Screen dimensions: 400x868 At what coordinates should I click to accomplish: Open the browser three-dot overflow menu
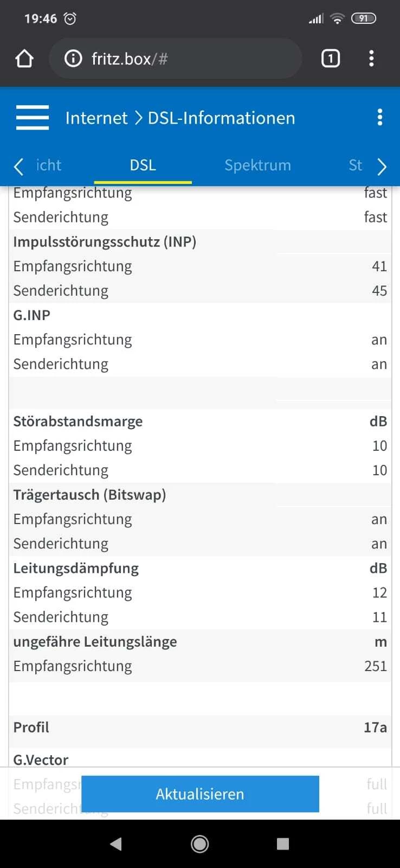[x=371, y=58]
